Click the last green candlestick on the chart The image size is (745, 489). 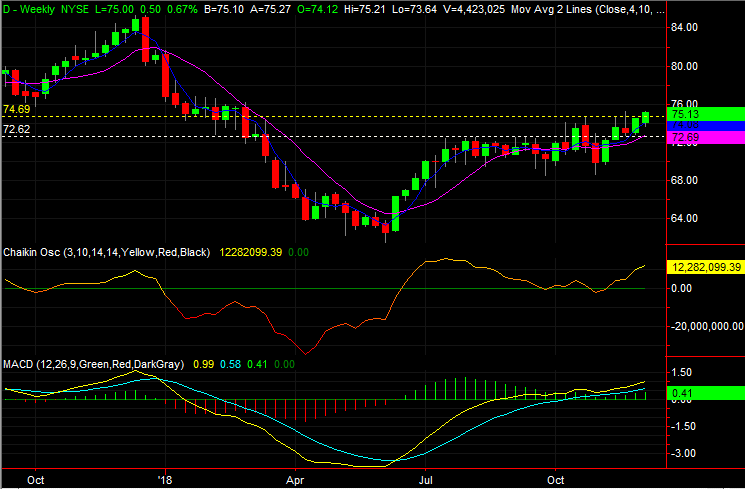coord(645,117)
